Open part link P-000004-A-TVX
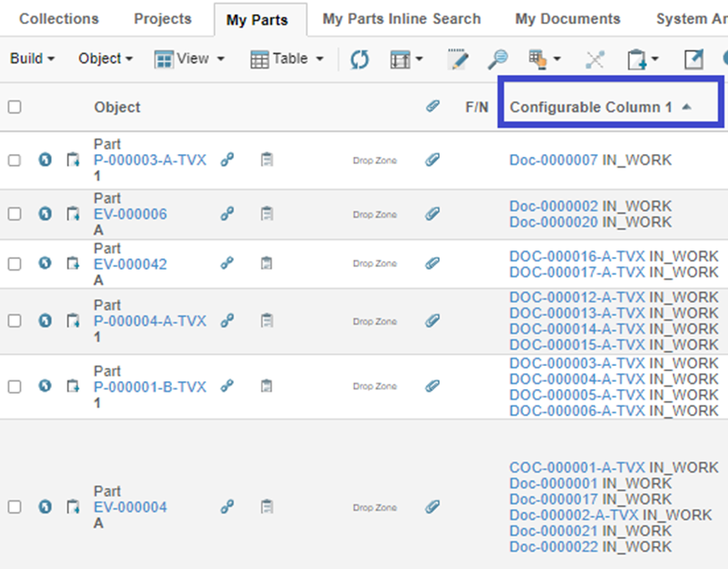Screen dimensions: 728x569 (x=150, y=321)
